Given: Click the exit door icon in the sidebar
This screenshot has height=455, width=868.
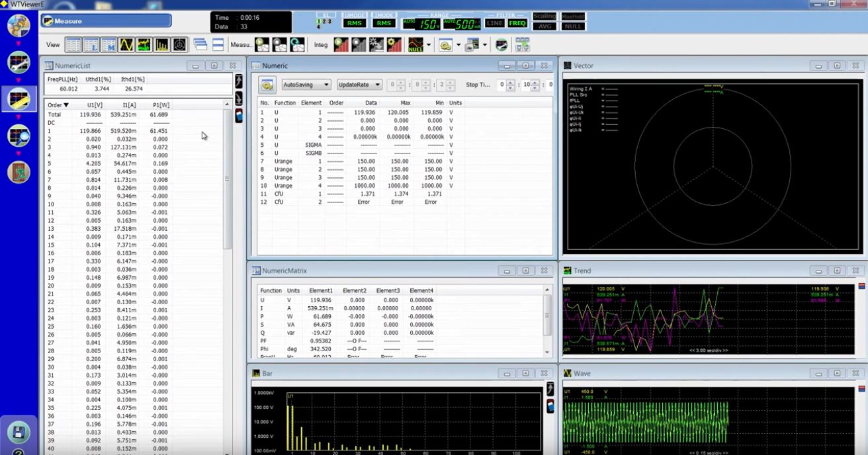Looking at the screenshot, I should click(19, 172).
